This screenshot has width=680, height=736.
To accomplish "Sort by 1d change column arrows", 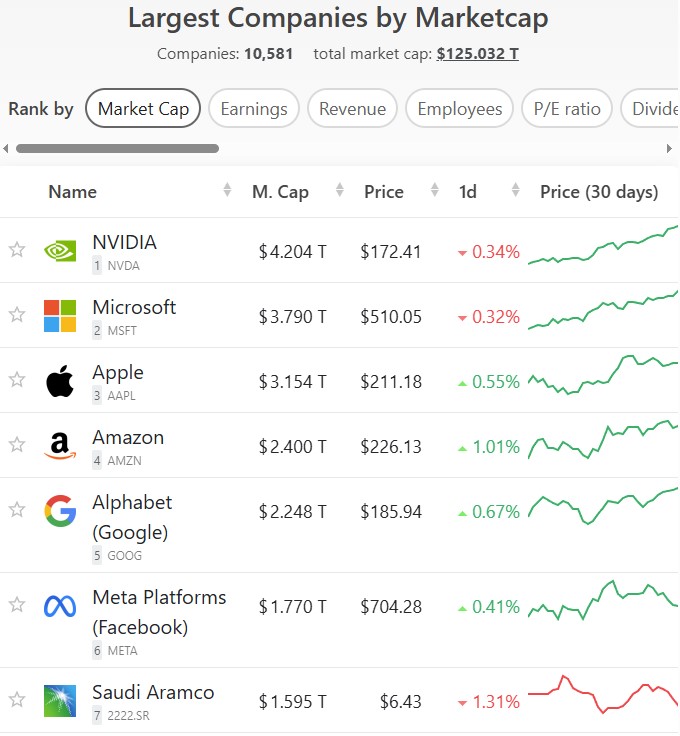I will coord(515,190).
